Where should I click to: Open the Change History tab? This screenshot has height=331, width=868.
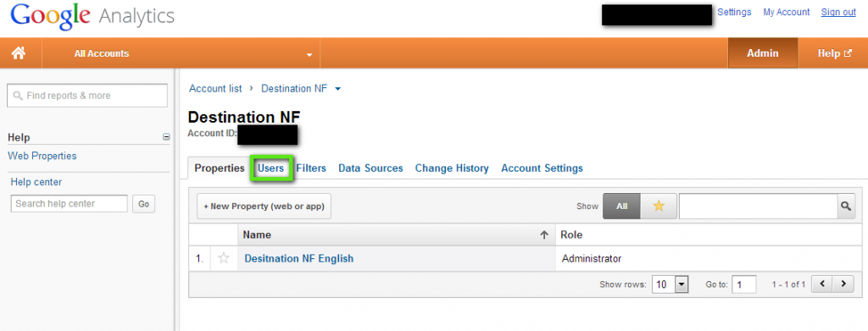[452, 168]
